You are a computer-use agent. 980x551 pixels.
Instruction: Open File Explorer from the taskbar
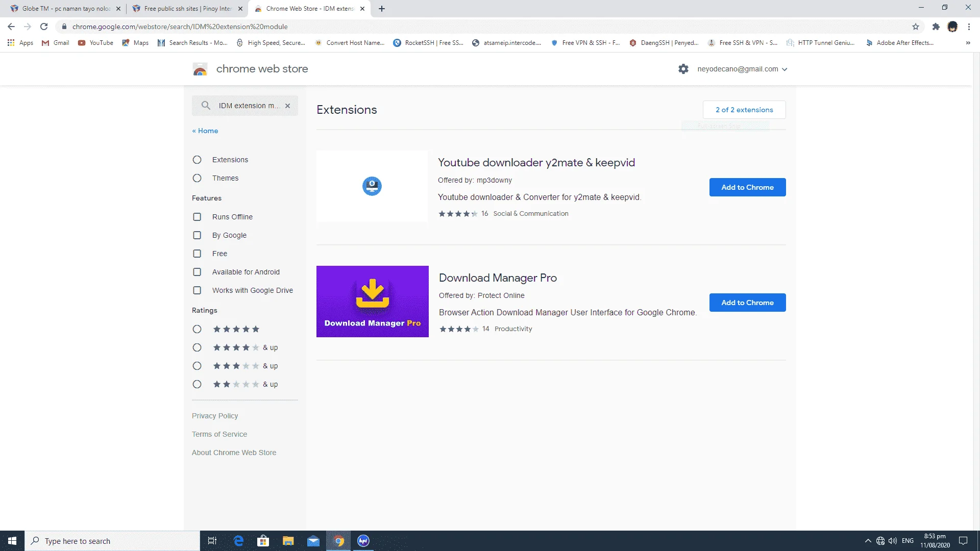pos(288,541)
